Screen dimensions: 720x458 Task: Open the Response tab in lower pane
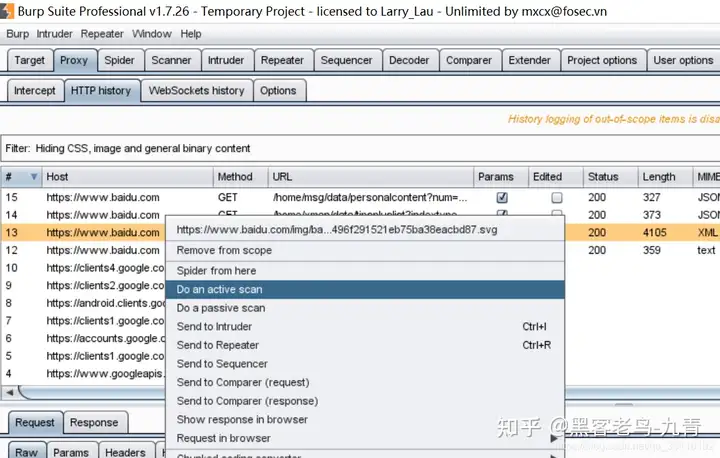click(95, 423)
